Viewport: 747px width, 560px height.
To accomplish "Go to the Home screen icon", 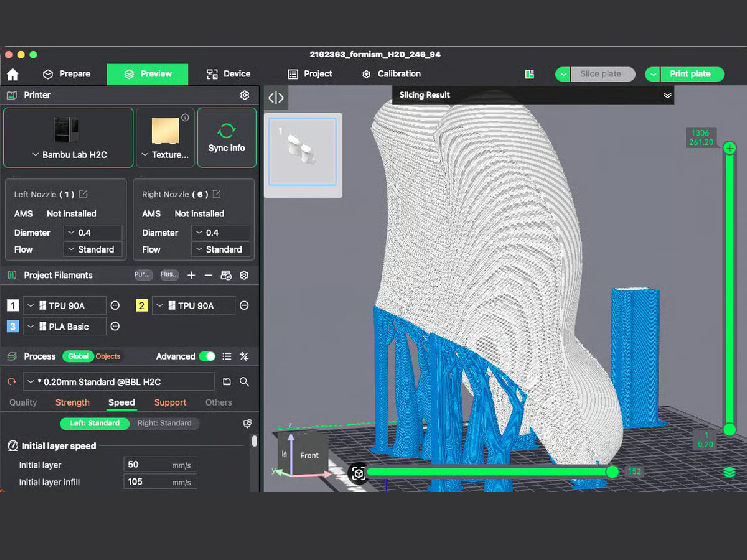I will [x=13, y=74].
